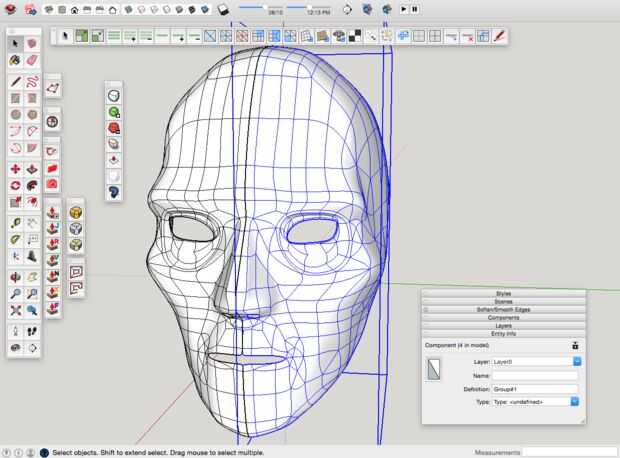Activate the Pencil line tool
The height and width of the screenshot is (458, 620).
coord(15,81)
